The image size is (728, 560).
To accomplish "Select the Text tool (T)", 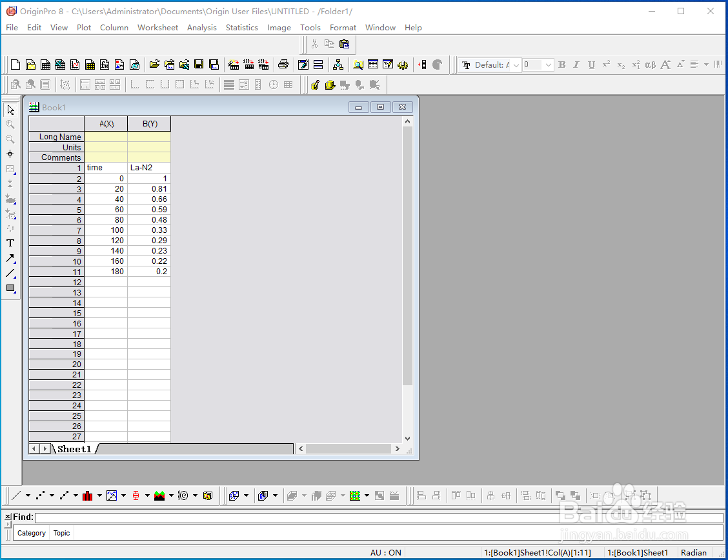I will click(10, 243).
